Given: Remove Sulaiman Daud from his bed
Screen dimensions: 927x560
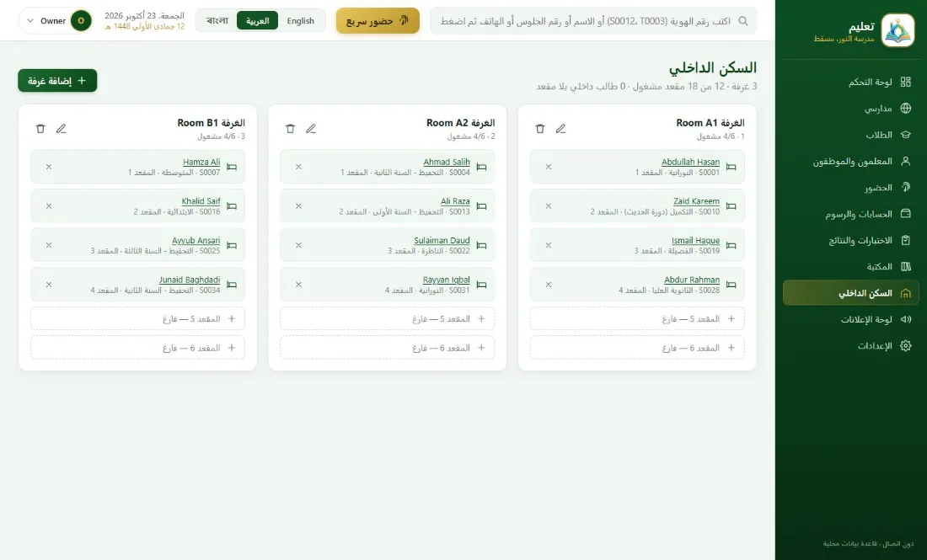Looking at the screenshot, I should click(298, 245).
